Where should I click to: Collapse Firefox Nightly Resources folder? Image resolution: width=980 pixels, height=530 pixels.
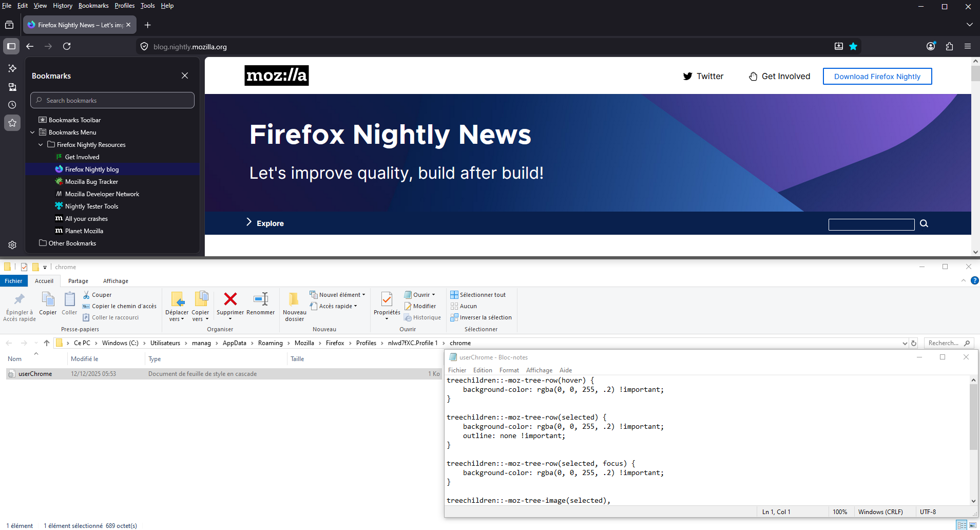(x=41, y=145)
